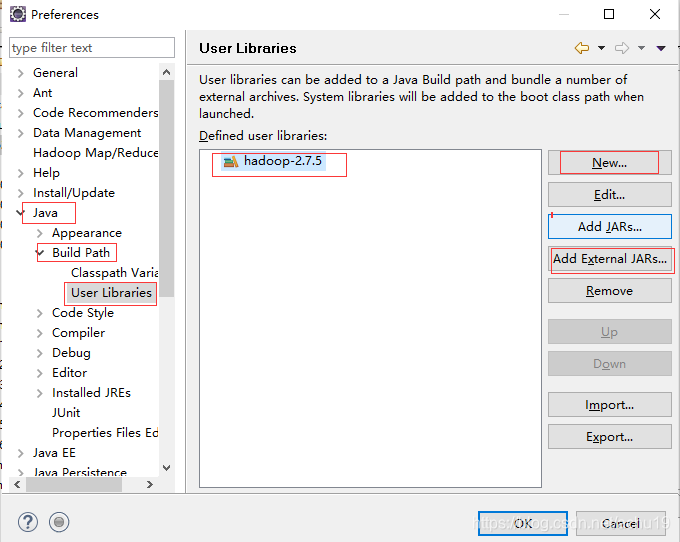Image resolution: width=680 pixels, height=542 pixels.
Task: Select Classpath Variables tree item
Action: click(x=114, y=273)
